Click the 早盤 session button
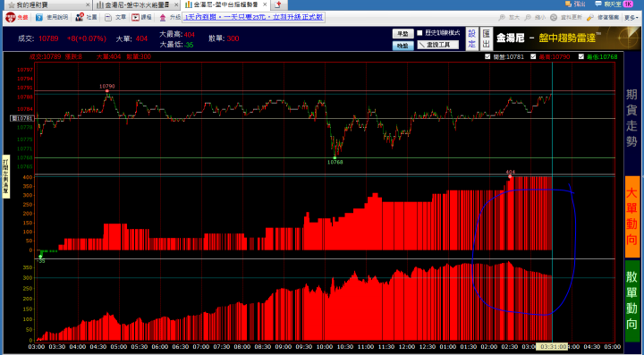 click(x=402, y=34)
